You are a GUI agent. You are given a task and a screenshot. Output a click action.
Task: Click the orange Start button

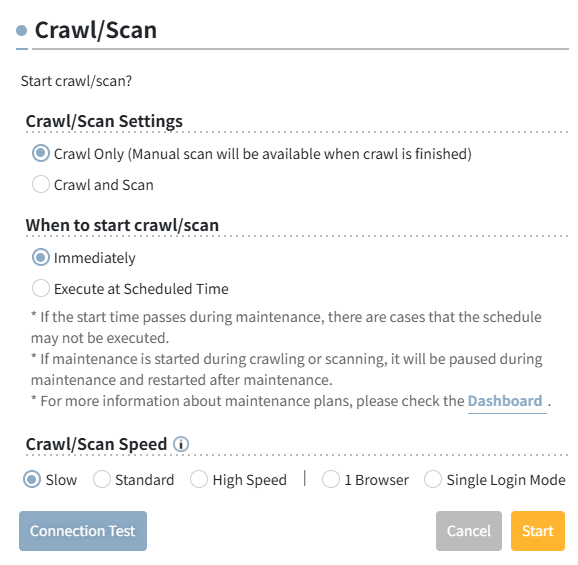[538, 531]
